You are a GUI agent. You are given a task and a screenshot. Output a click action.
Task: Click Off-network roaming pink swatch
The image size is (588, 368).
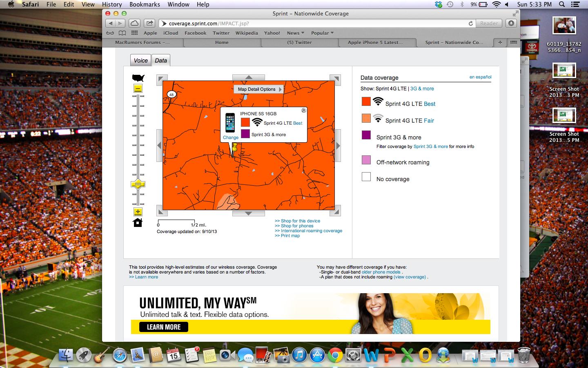coord(366,160)
